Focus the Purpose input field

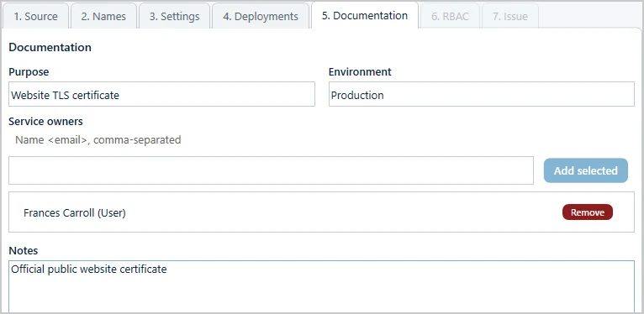point(161,94)
